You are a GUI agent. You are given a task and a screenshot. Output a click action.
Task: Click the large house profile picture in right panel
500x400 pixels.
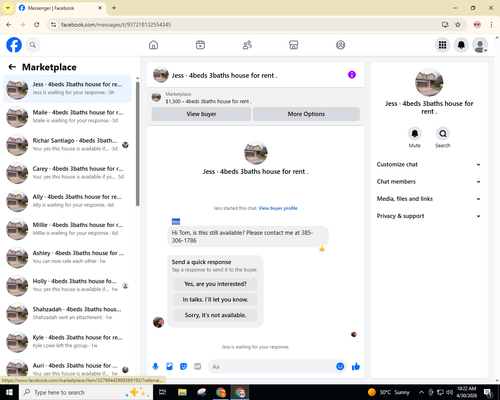tap(429, 82)
